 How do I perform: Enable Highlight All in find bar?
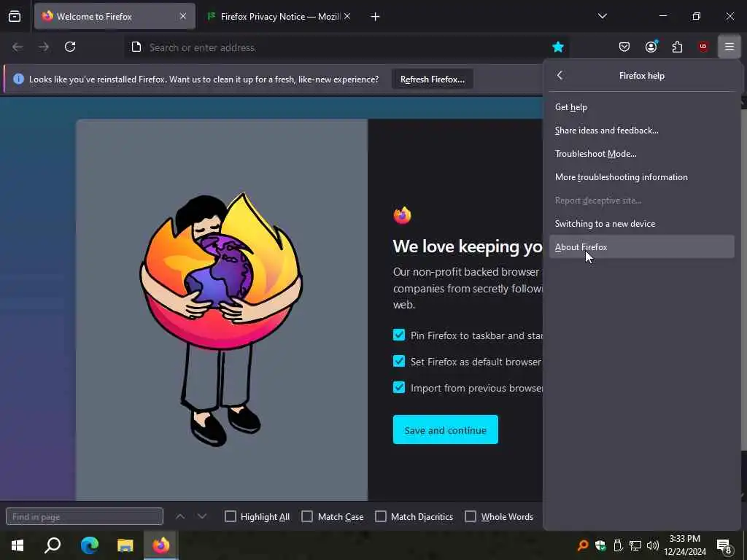click(x=230, y=517)
